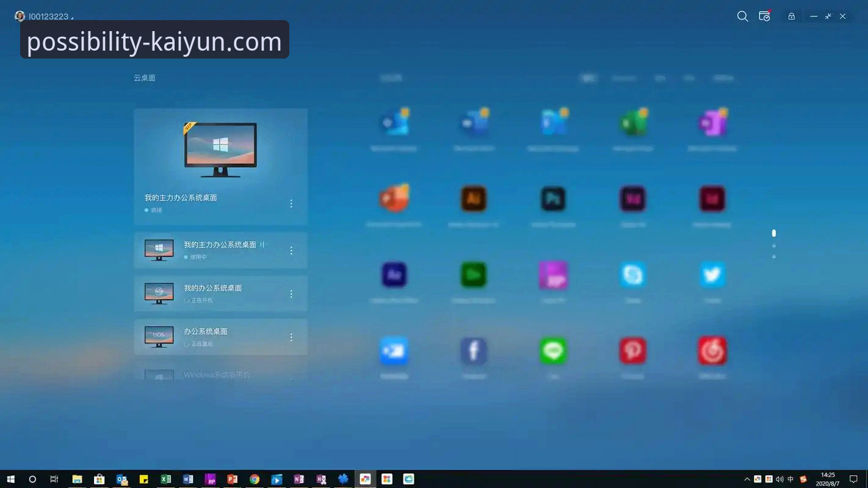Open the Adobe Illustrator app icon
This screenshot has width=868, height=488.
pyautogui.click(x=474, y=199)
